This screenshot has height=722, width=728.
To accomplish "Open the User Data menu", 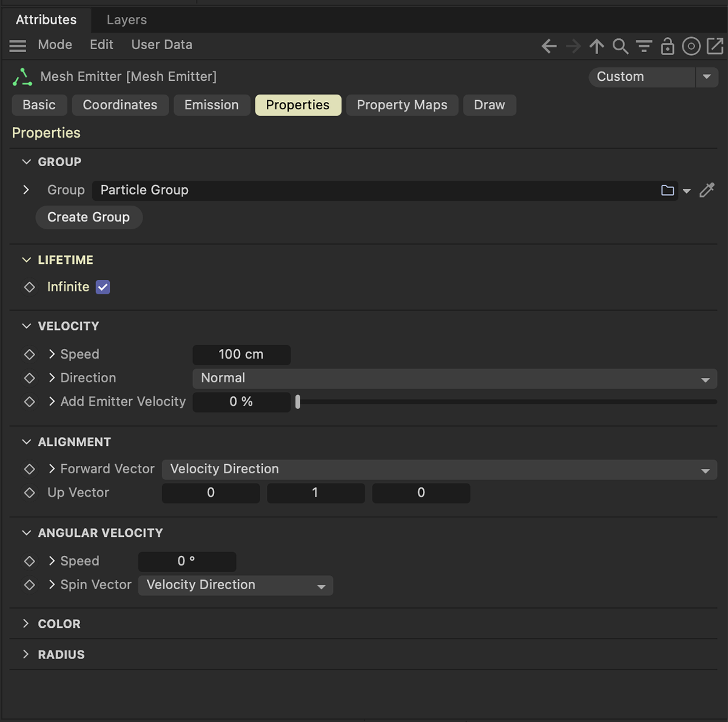I will coord(162,45).
